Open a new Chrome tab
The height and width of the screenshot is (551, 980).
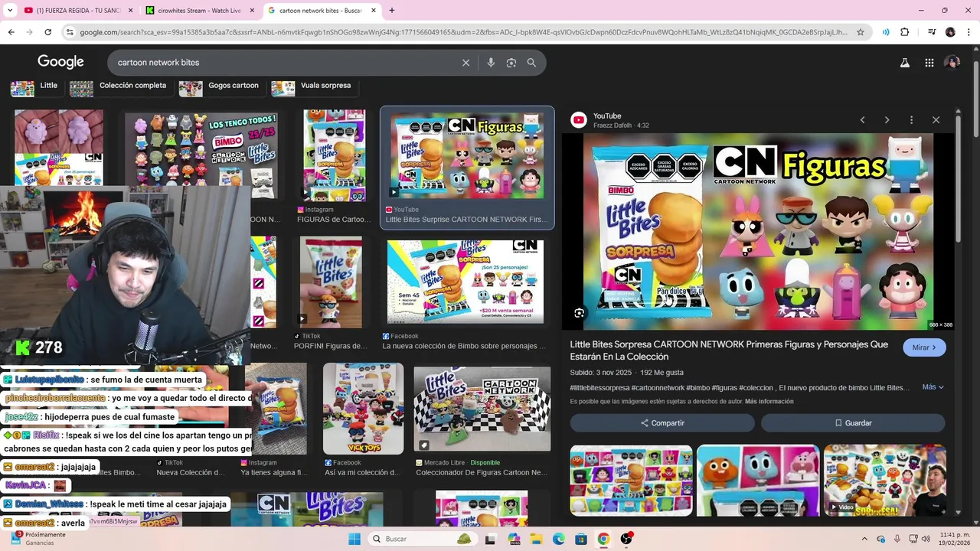click(x=392, y=11)
